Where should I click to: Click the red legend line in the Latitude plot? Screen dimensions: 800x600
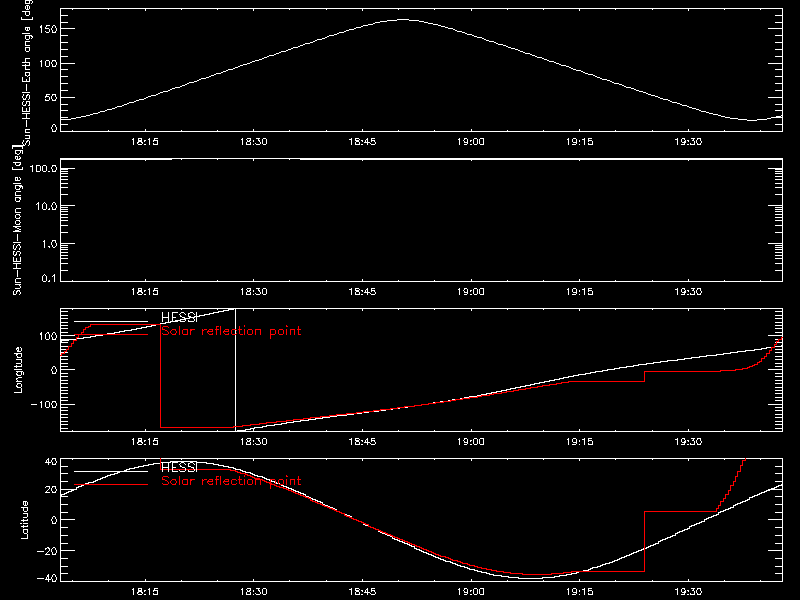(111, 485)
